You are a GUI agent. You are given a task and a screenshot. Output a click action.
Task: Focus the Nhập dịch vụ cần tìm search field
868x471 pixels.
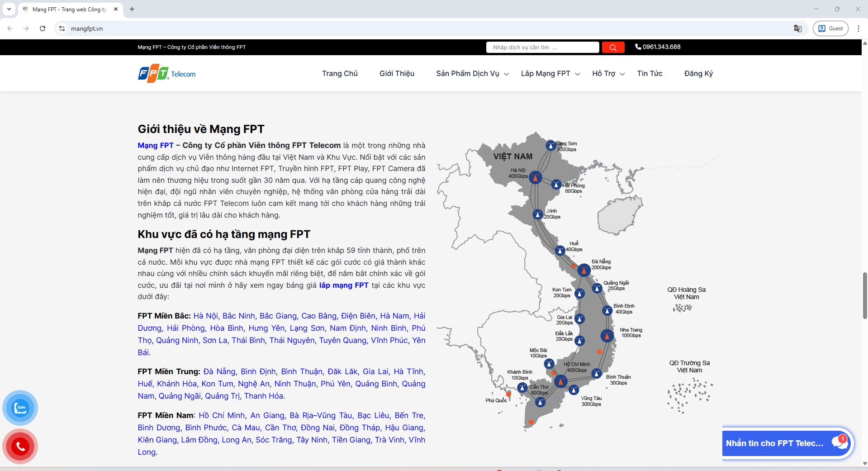[542, 48]
